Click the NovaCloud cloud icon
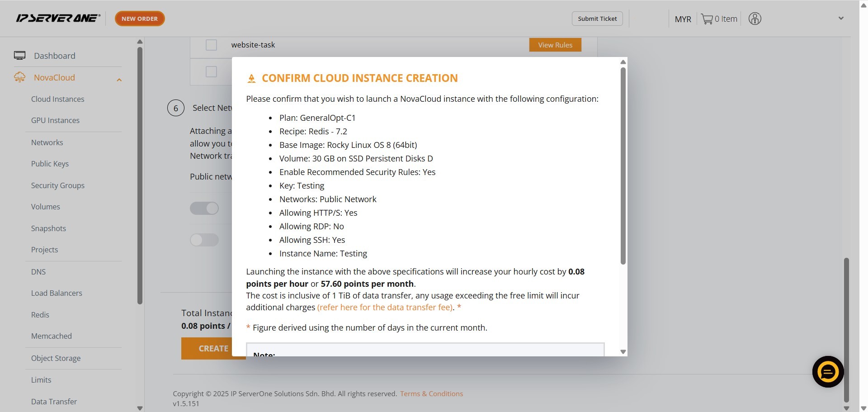 [x=19, y=77]
